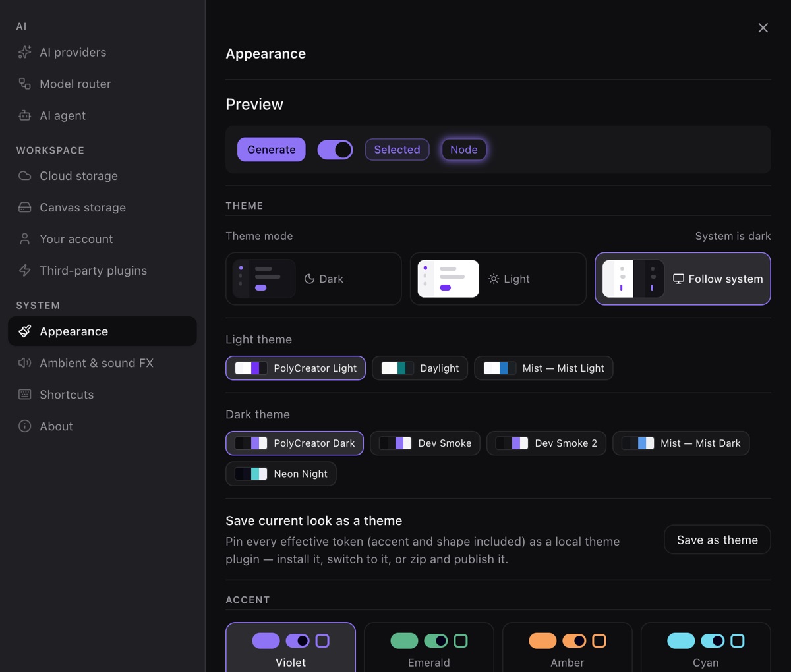Click the 'Save current look as a theme' heading

(x=314, y=520)
